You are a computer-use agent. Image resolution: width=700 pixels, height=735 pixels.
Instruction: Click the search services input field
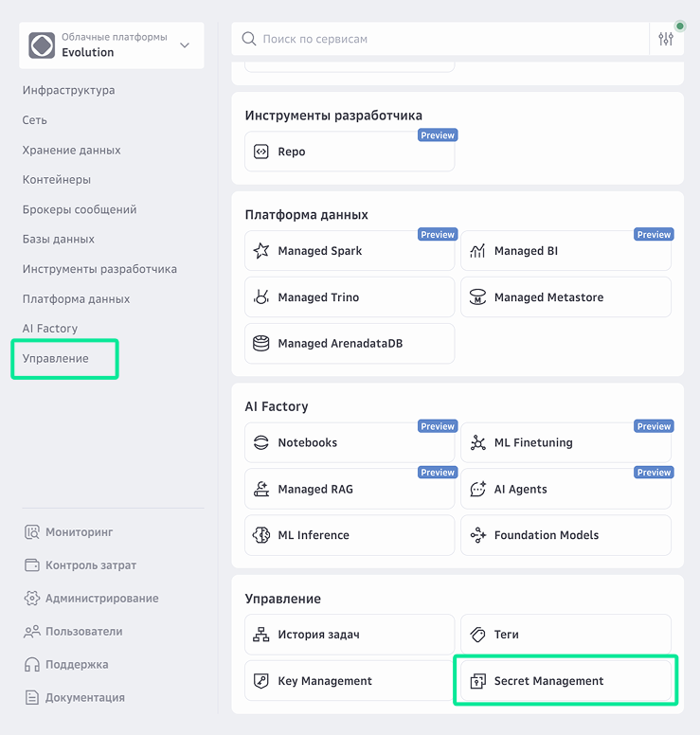click(x=445, y=39)
